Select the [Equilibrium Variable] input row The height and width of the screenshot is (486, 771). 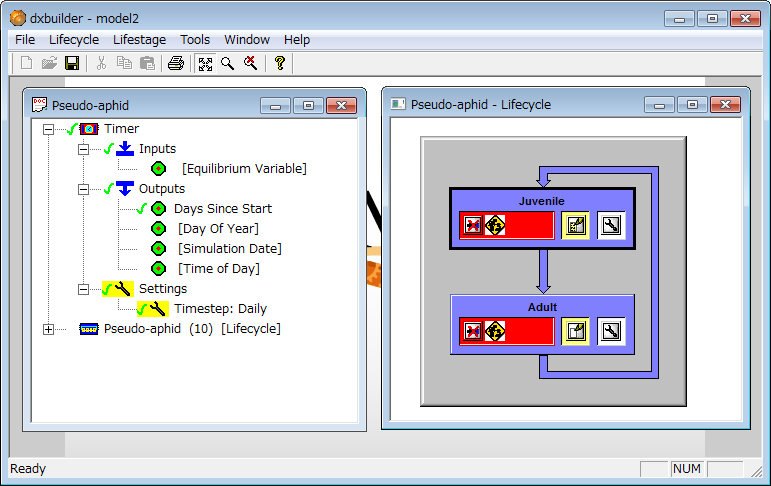pyautogui.click(x=244, y=169)
